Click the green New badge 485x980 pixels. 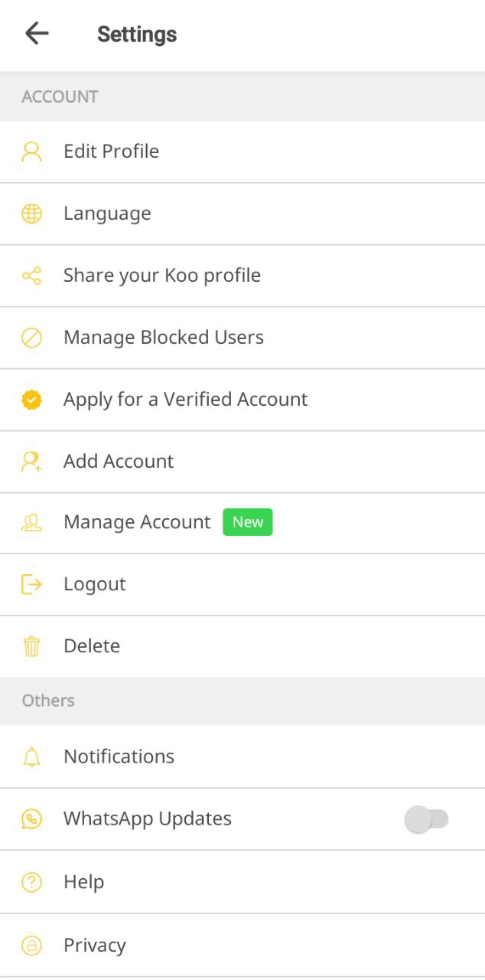point(248,522)
